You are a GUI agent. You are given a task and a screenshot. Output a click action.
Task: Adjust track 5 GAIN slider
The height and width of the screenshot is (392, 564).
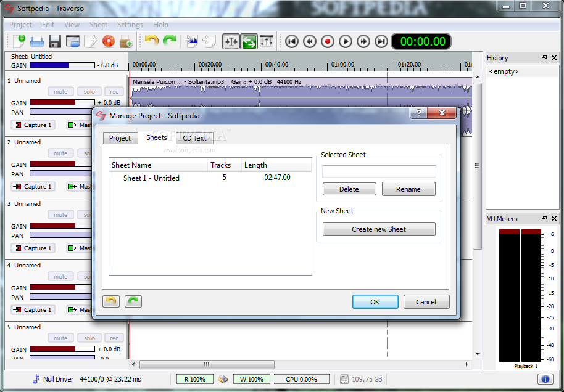pos(62,349)
